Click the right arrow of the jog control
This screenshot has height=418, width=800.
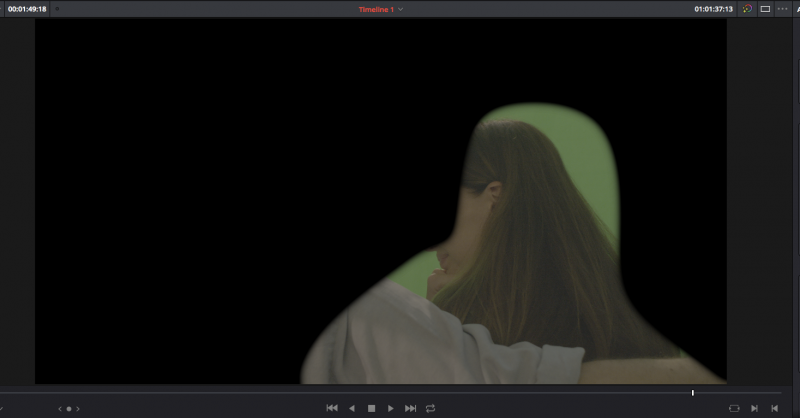click(x=78, y=408)
